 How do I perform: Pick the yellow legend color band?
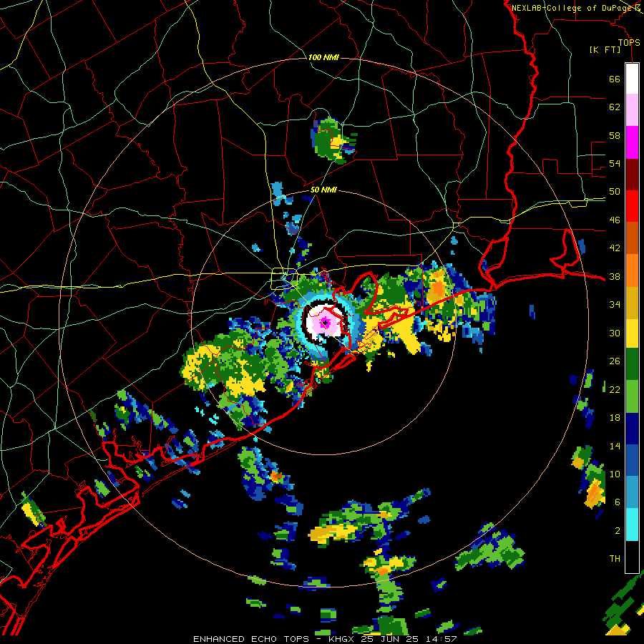(632, 333)
